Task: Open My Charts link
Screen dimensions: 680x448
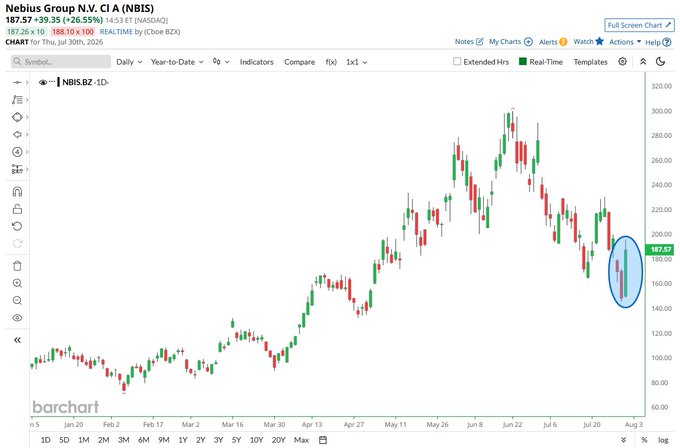Action: pos(510,42)
